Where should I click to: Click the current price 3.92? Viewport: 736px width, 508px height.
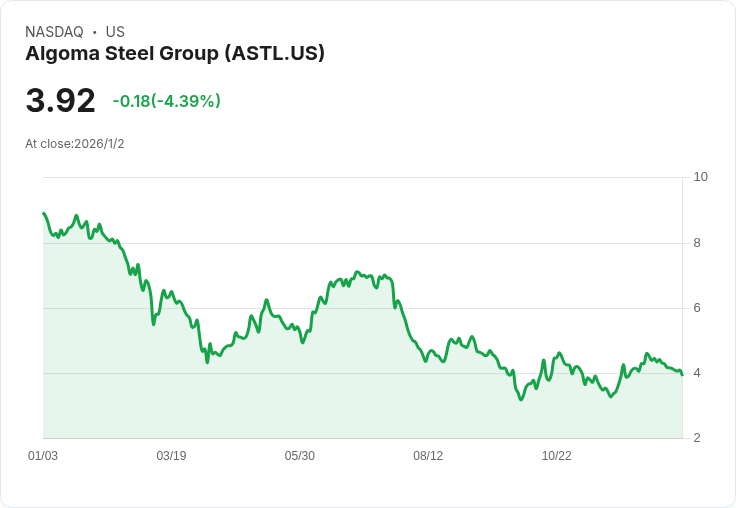(x=60, y=100)
